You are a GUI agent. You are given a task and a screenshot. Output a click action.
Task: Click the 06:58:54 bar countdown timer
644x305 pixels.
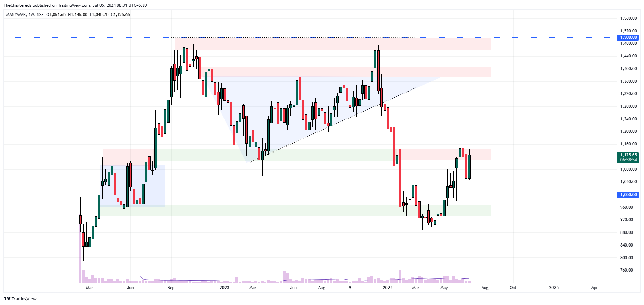(x=628, y=160)
